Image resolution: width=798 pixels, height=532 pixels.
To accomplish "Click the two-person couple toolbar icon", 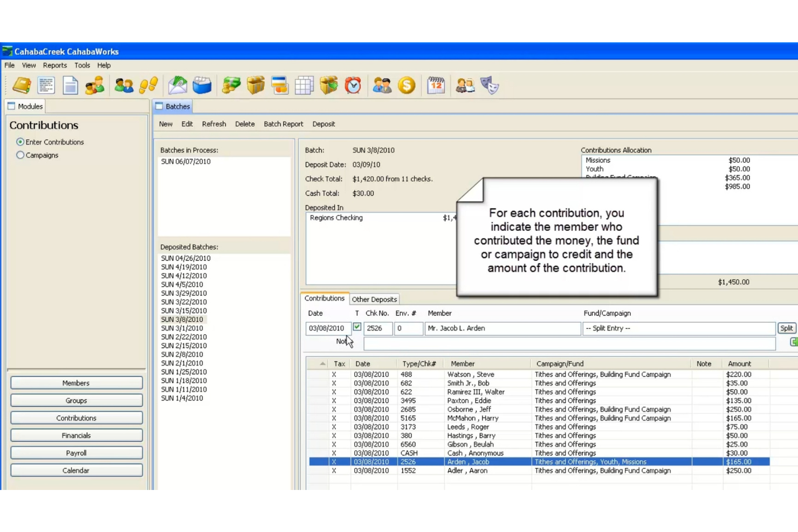I will pos(123,85).
